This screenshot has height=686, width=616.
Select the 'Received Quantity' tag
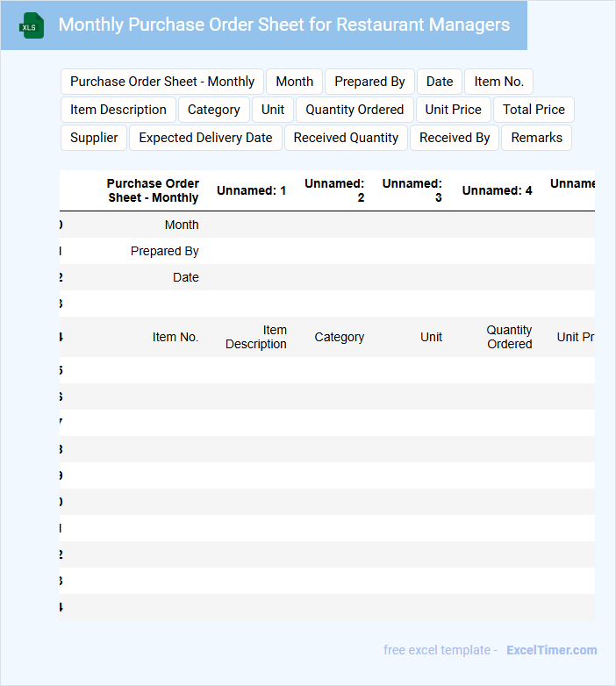346,138
